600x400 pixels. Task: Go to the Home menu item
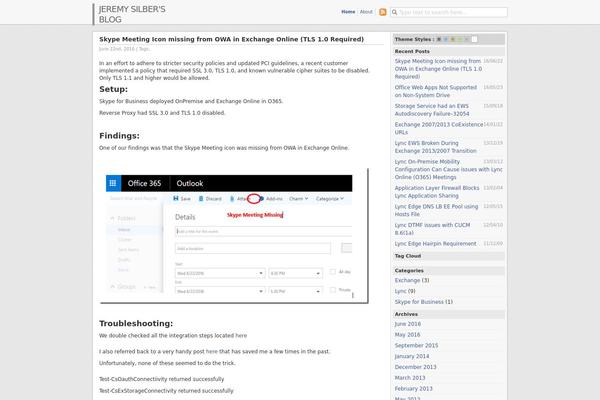click(x=348, y=12)
